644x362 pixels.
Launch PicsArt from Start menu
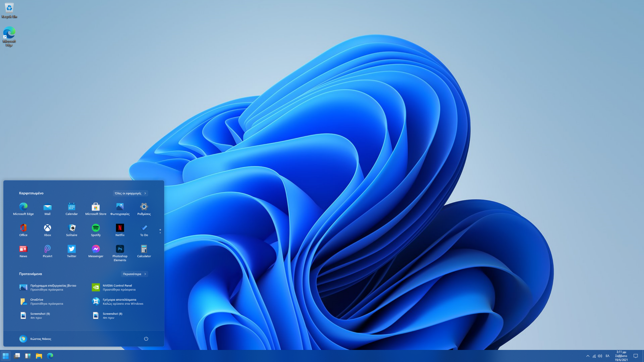click(x=47, y=249)
